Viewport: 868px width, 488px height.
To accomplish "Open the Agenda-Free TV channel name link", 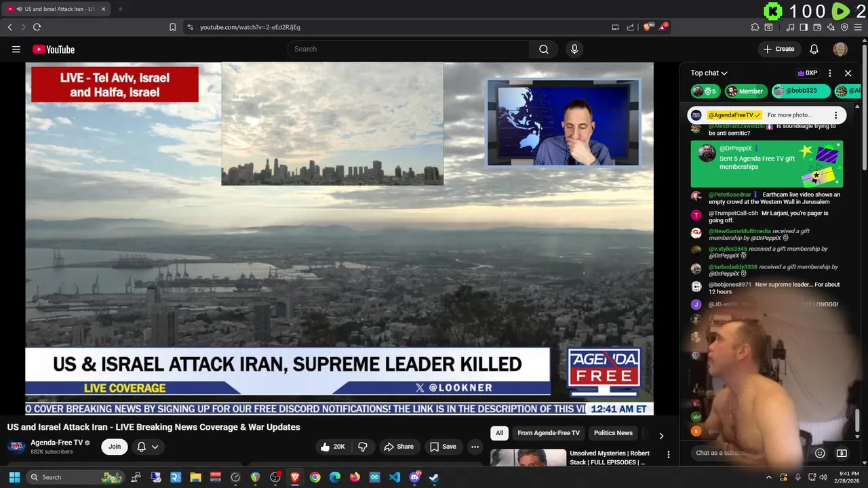I will pos(56,443).
